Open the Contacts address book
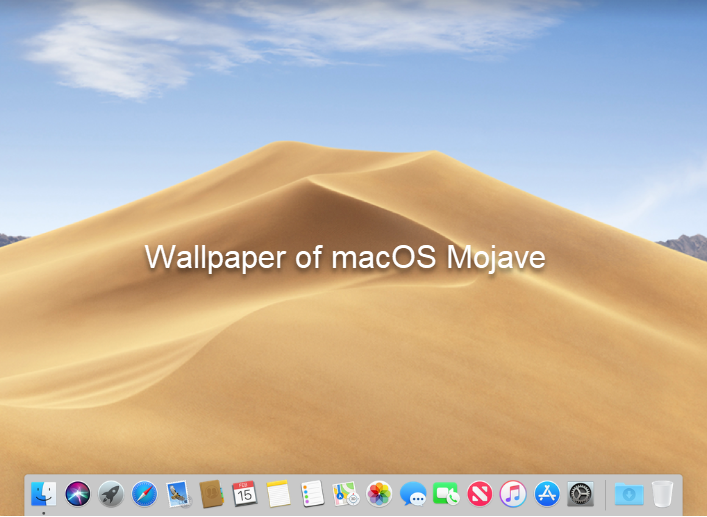The width and height of the screenshot is (707, 517). pos(211,493)
